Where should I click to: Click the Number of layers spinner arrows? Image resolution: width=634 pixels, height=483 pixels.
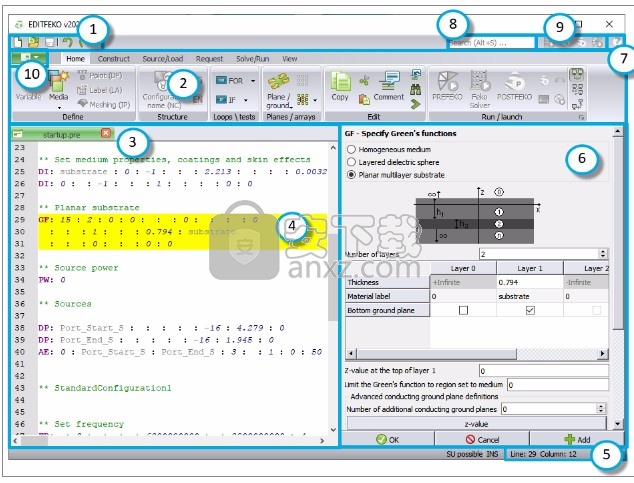(x=603, y=254)
